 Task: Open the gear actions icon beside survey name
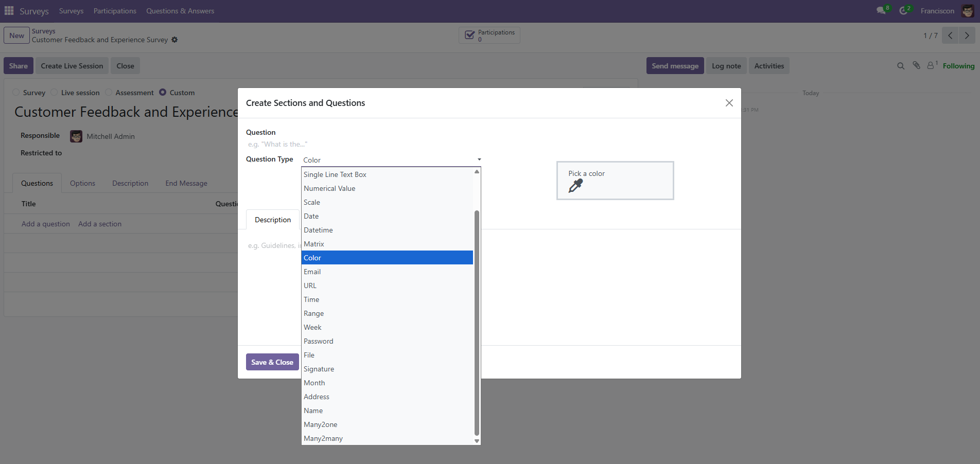coord(174,40)
